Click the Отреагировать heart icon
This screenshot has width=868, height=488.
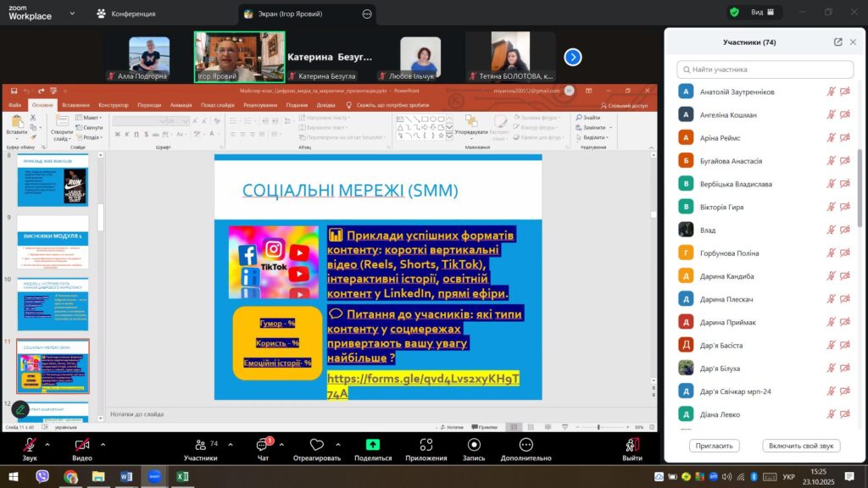pyautogui.click(x=316, y=445)
